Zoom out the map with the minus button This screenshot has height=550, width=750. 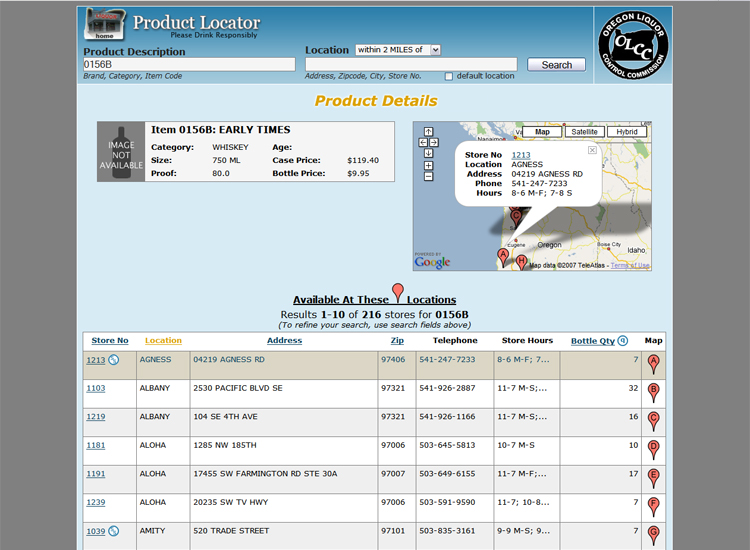tap(429, 176)
